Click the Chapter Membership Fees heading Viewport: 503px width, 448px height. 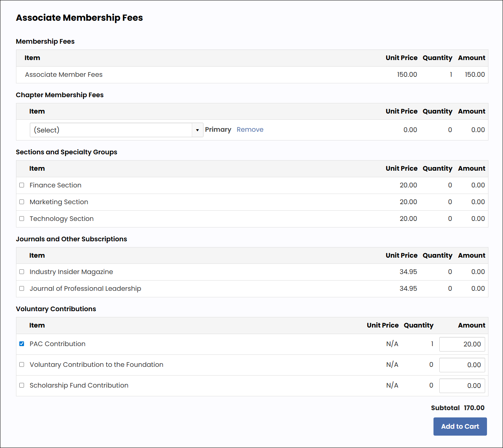(60, 95)
